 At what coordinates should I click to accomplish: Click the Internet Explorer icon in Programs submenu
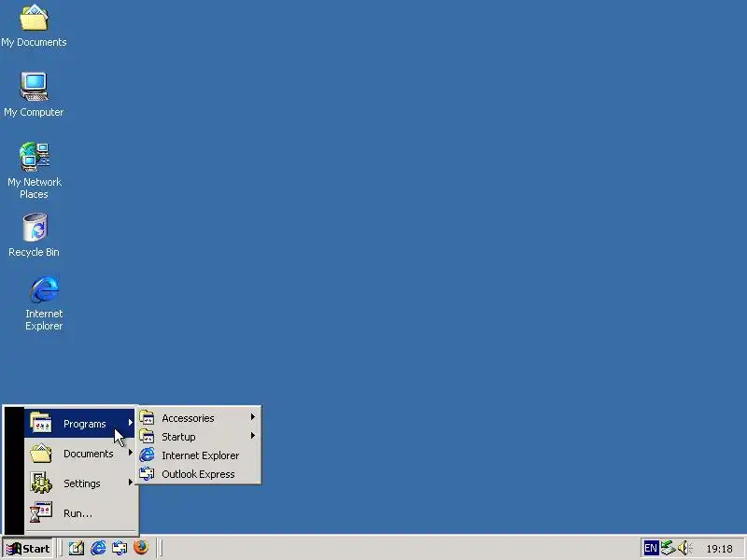[147, 455]
